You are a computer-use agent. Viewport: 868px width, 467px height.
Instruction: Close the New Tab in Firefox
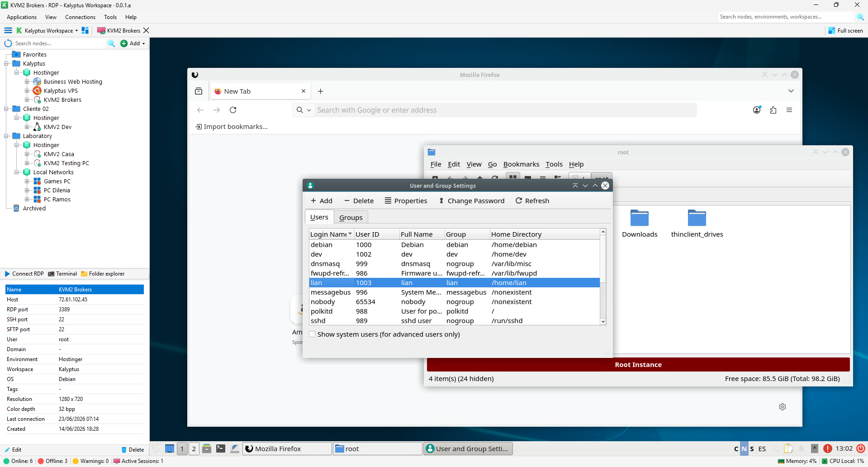(304, 91)
